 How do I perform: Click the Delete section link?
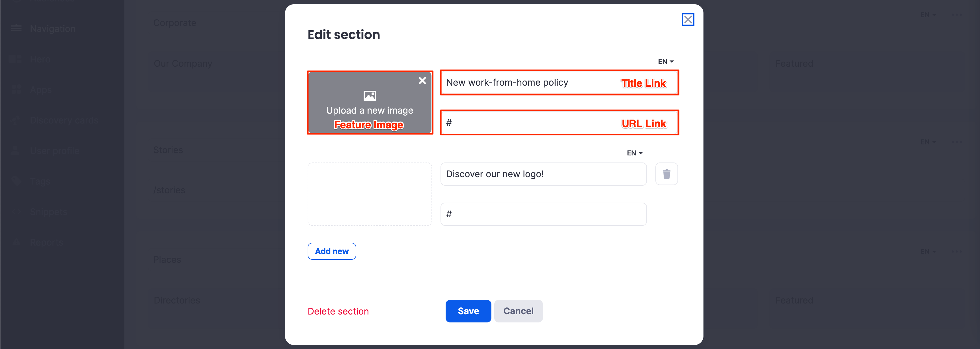[338, 311]
